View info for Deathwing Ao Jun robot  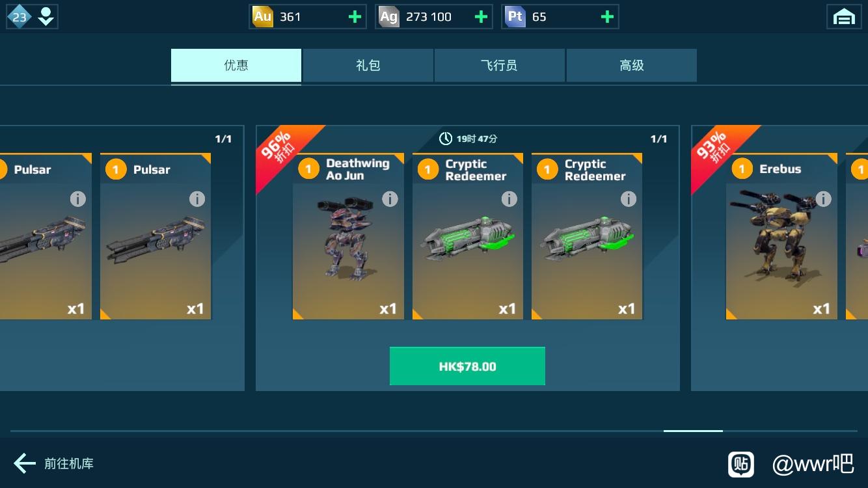(390, 199)
